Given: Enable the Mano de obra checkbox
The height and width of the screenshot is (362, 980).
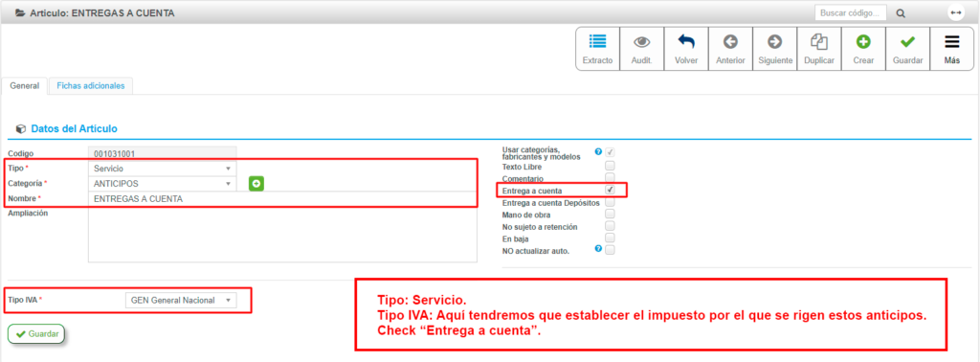Looking at the screenshot, I should point(610,215).
